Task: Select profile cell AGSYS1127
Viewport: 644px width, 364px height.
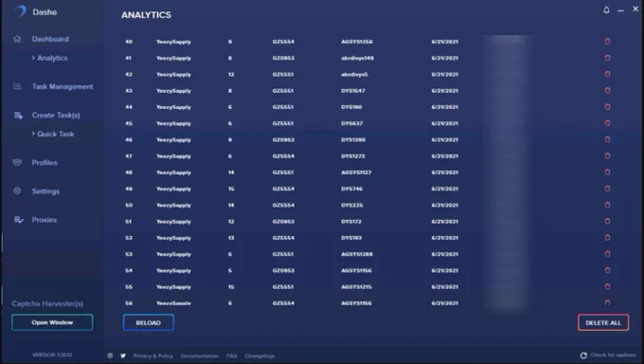Action: (x=356, y=173)
